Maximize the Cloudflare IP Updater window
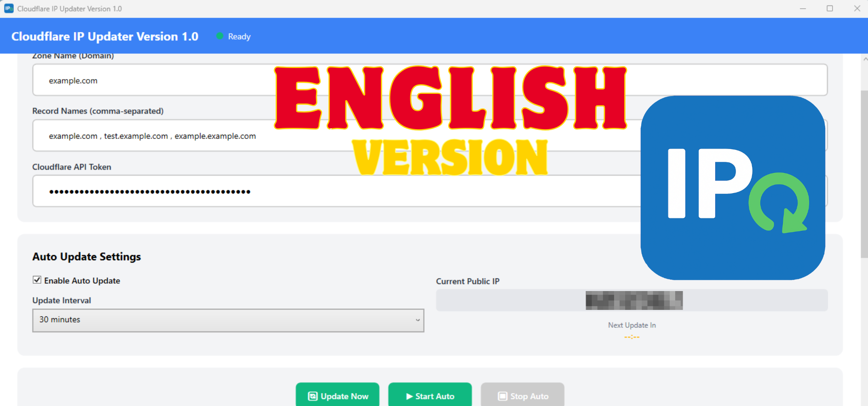Screen dimensions: 868x406 point(830,8)
